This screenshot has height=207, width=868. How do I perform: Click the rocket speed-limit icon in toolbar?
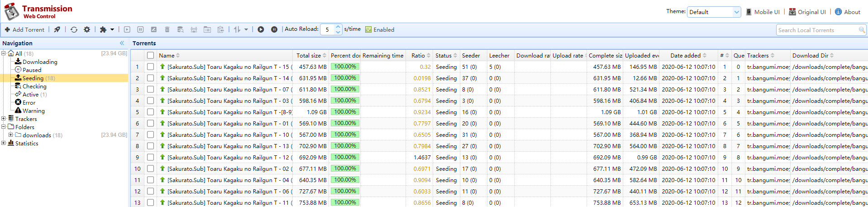[57, 29]
